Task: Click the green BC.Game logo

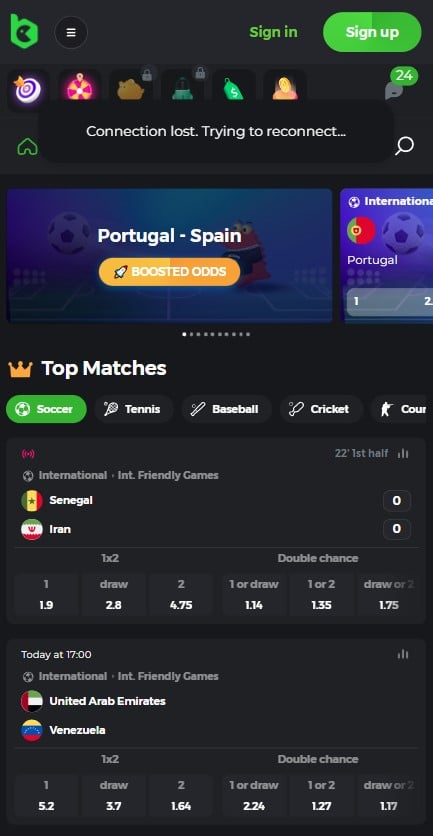Action: click(24, 31)
